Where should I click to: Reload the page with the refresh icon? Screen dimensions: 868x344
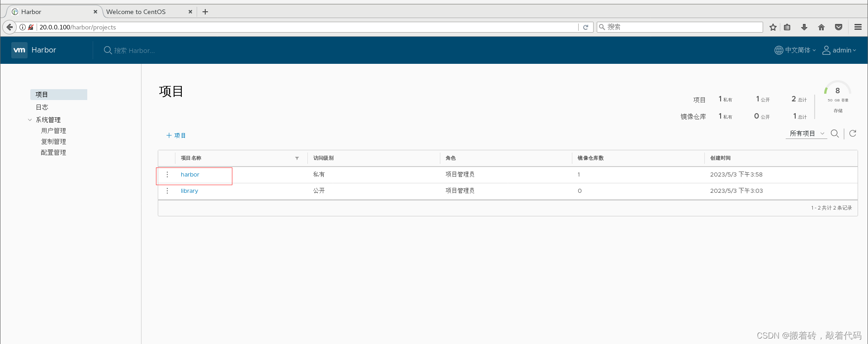pyautogui.click(x=585, y=27)
